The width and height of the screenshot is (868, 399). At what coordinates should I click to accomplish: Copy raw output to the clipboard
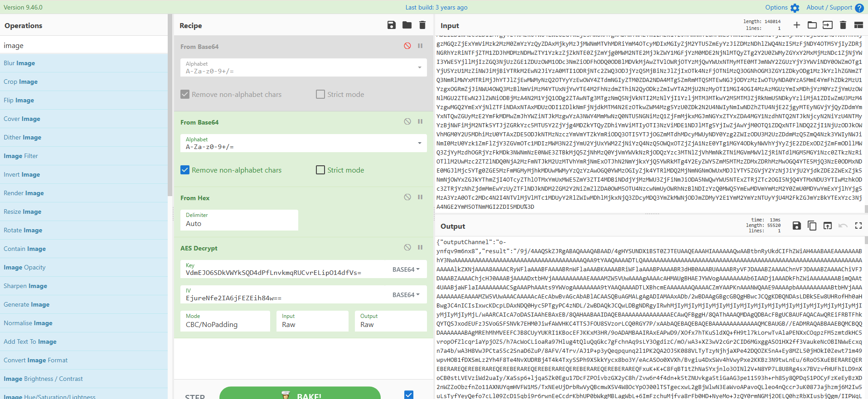[812, 226]
